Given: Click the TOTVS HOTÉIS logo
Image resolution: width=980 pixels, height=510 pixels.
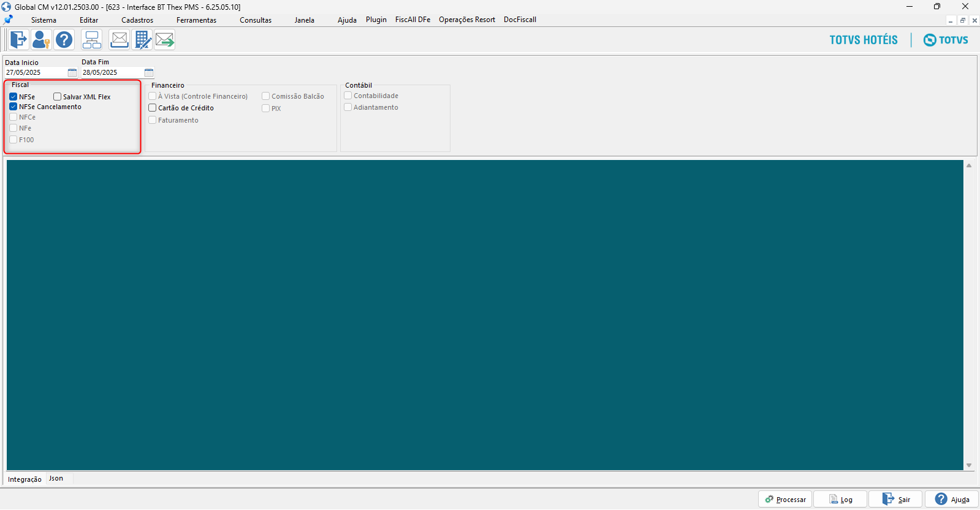Looking at the screenshot, I should (x=864, y=40).
